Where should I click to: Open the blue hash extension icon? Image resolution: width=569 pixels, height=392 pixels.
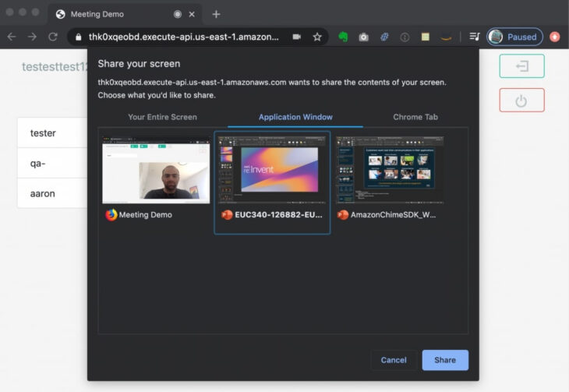point(384,37)
